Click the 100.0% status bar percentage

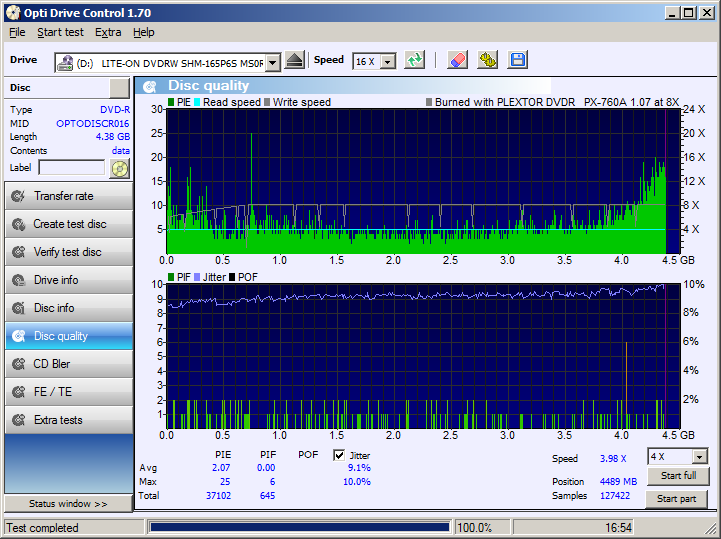475,528
